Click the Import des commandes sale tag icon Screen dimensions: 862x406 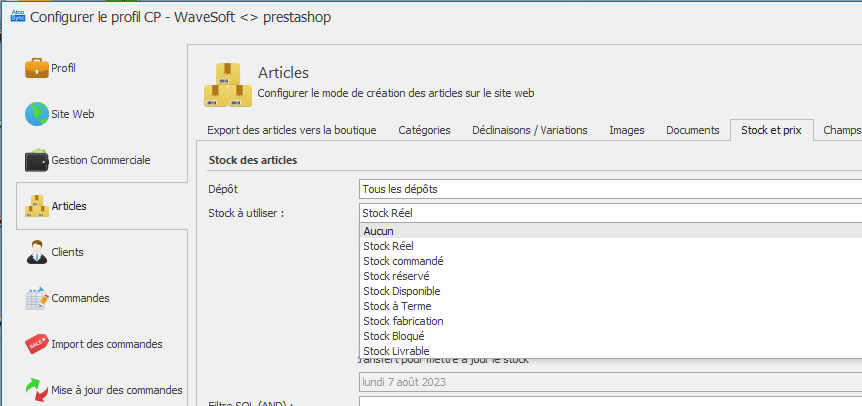tap(37, 344)
